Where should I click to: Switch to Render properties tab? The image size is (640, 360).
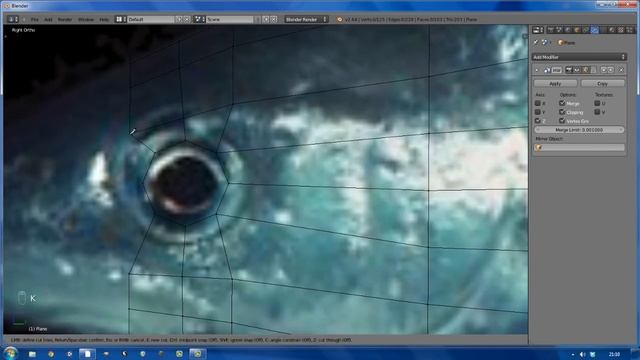pos(551,30)
